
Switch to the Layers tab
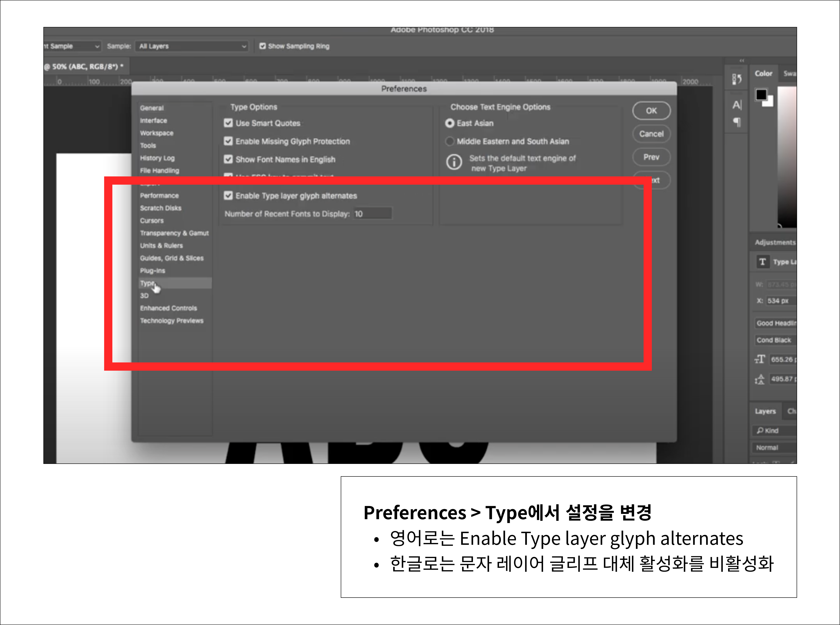pyautogui.click(x=765, y=411)
